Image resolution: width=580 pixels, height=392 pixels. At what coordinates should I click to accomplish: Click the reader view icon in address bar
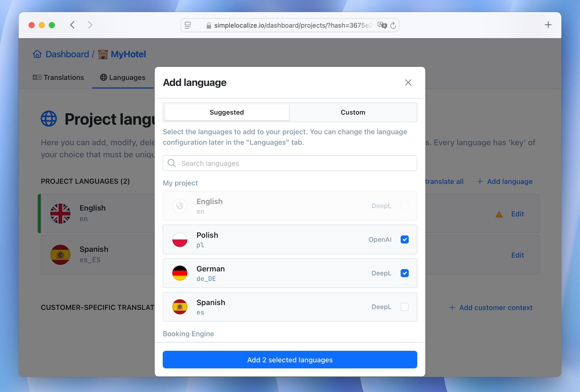click(x=188, y=25)
